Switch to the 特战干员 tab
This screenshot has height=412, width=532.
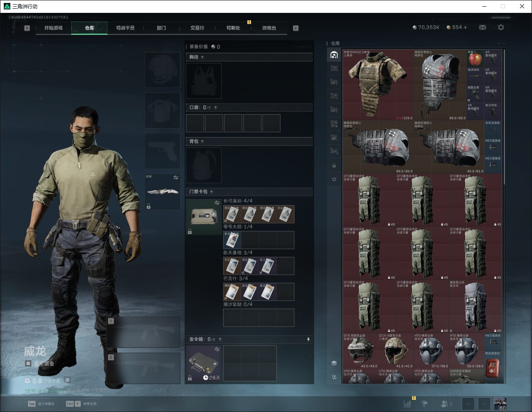click(x=125, y=28)
